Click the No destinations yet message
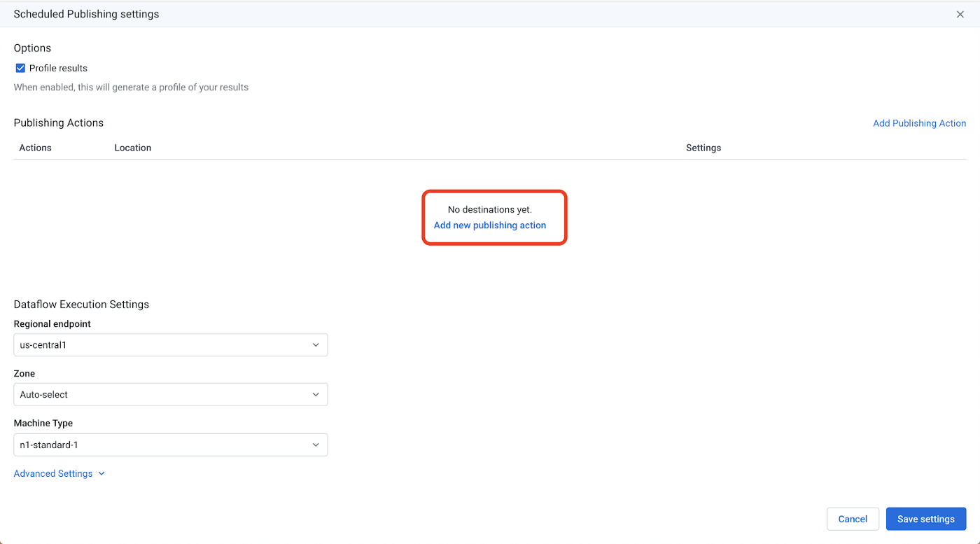 489,209
